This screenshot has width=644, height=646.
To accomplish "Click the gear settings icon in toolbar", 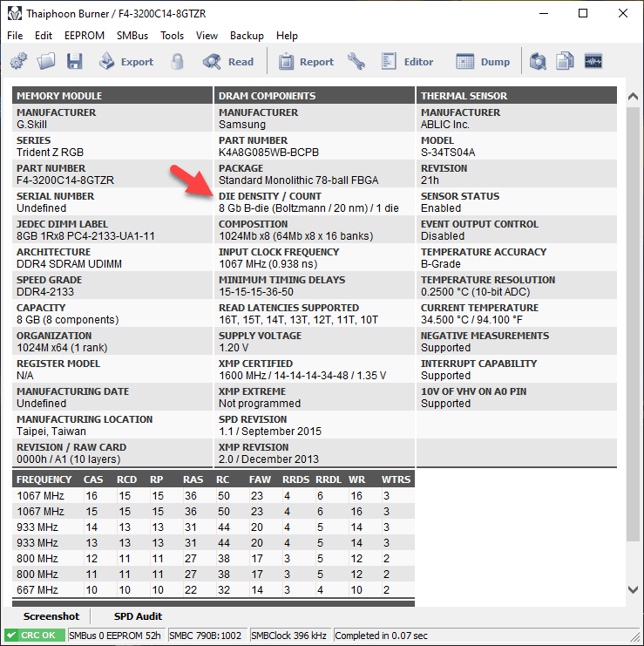I will point(18,61).
